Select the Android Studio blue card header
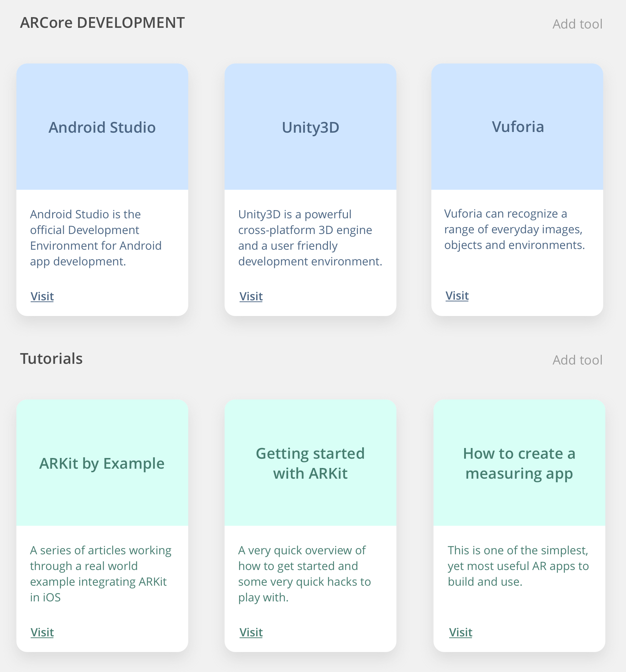 [102, 127]
